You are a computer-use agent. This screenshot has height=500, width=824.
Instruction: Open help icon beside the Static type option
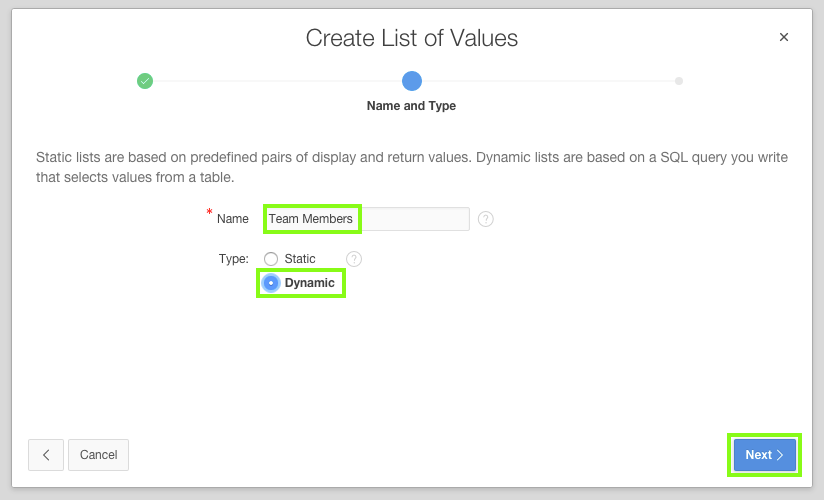tap(354, 259)
